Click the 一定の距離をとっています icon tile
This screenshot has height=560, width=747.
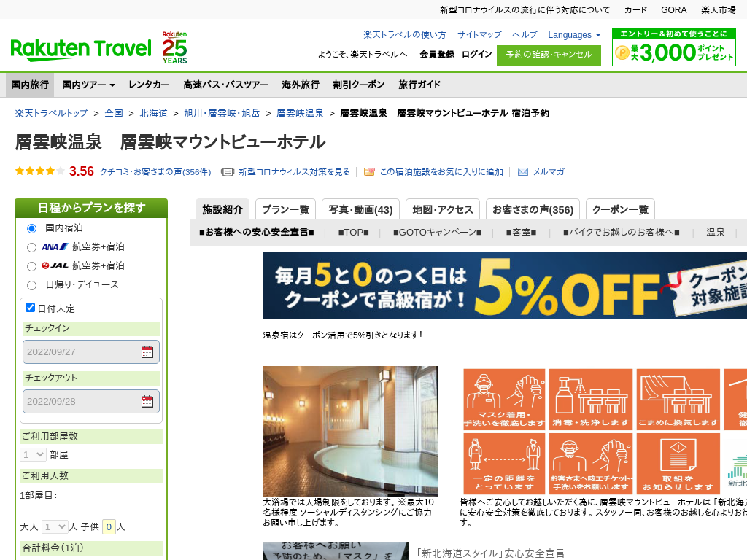coord(505,463)
